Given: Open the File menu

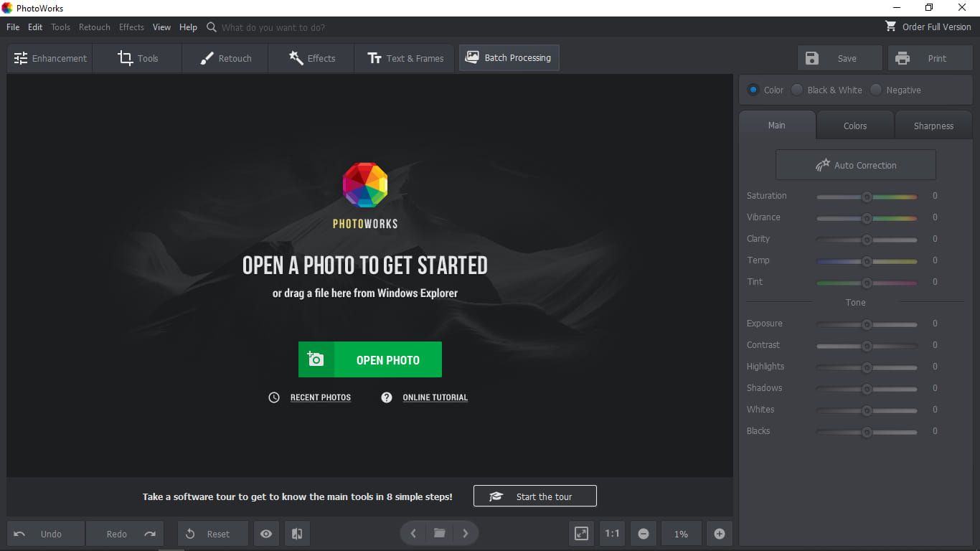Looking at the screenshot, I should tap(13, 27).
